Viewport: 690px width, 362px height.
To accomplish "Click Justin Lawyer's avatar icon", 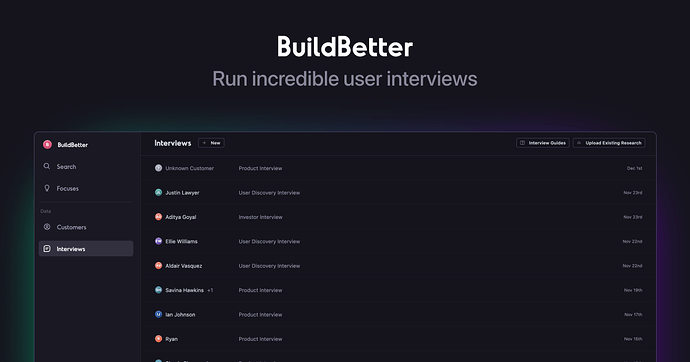I will click(158, 192).
